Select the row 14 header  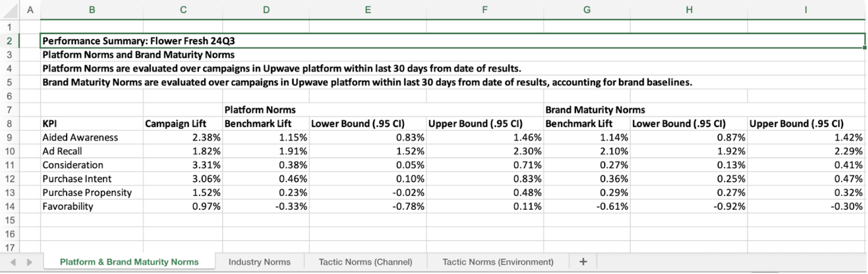[x=10, y=206]
